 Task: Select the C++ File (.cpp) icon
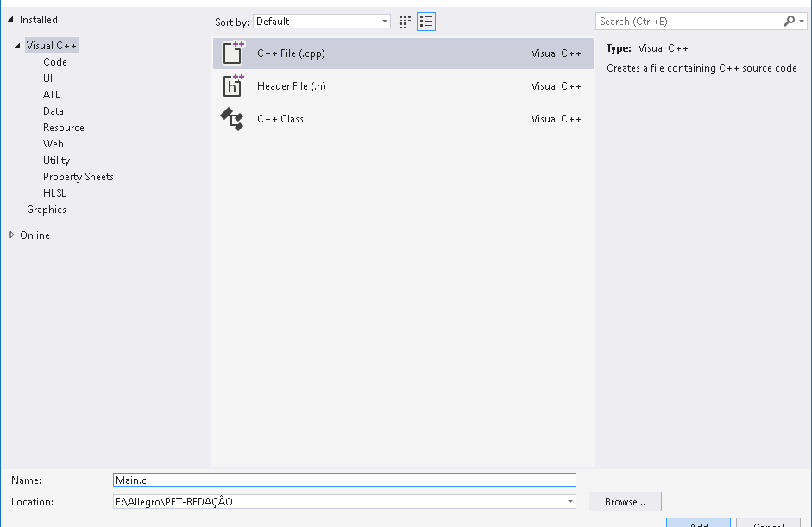[233, 53]
